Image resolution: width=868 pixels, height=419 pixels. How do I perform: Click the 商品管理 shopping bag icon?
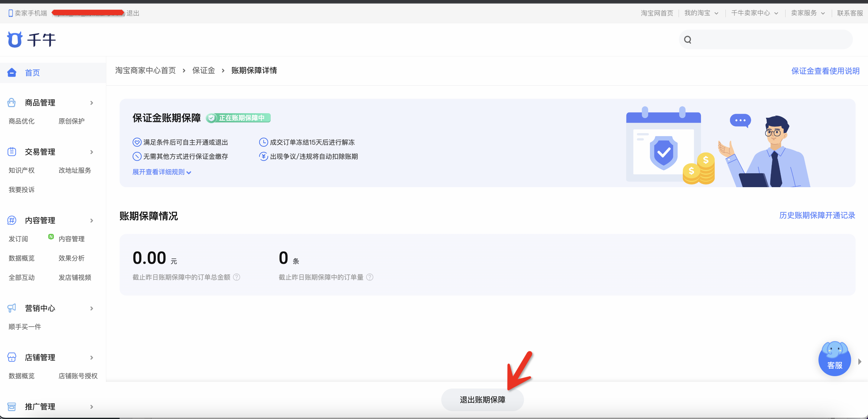12,102
